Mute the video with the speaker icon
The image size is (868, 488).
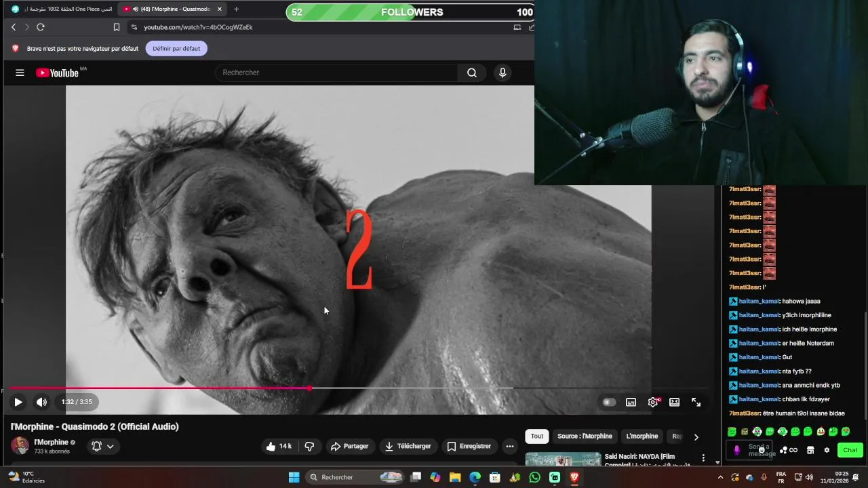pos(42,402)
